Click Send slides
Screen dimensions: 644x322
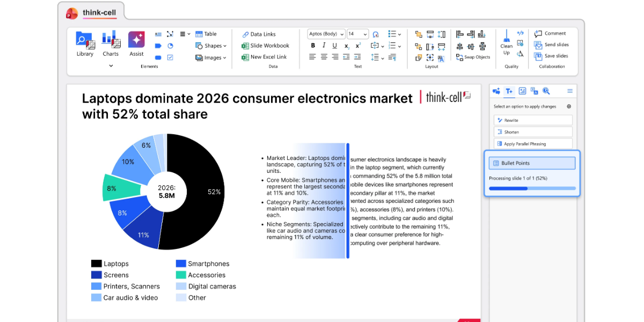(551, 45)
